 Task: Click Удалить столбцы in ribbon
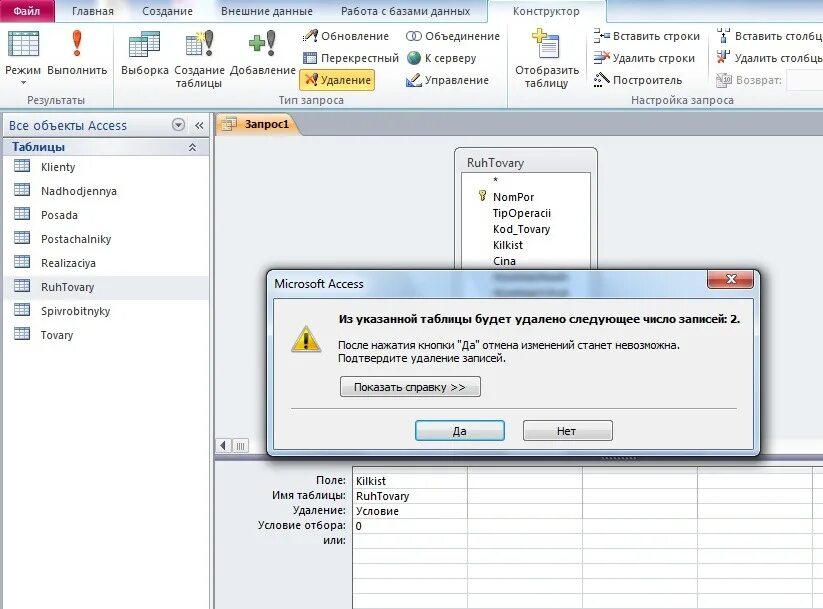click(x=769, y=58)
